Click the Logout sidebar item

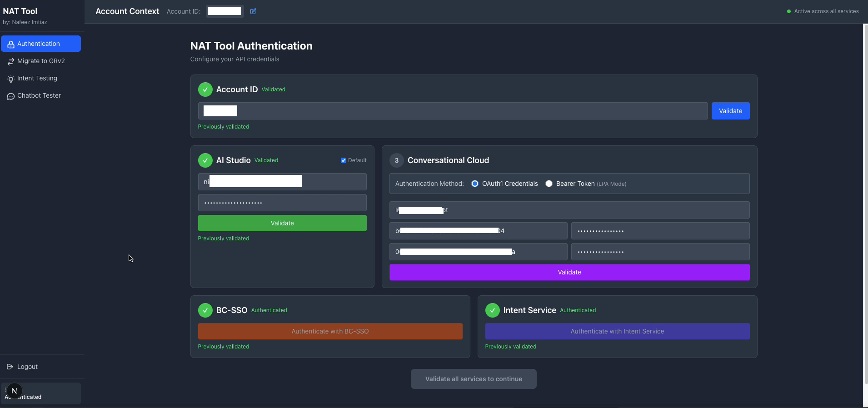click(41, 367)
